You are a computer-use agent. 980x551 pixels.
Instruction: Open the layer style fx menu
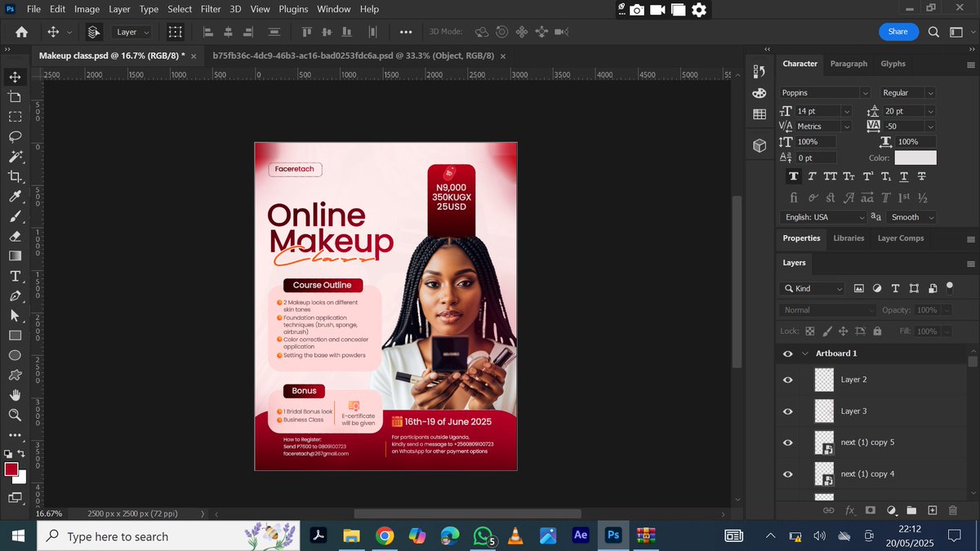(849, 510)
